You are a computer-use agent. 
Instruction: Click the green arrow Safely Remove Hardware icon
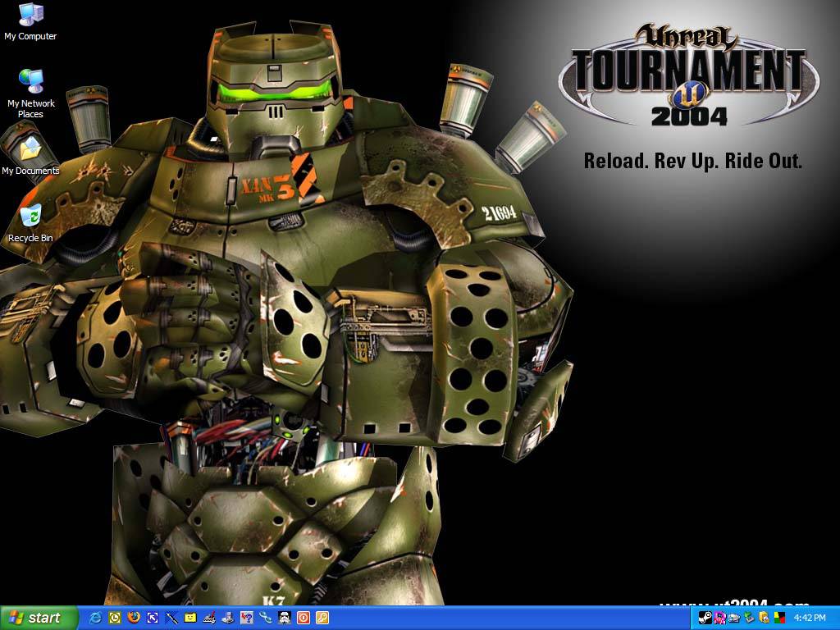tap(750, 618)
